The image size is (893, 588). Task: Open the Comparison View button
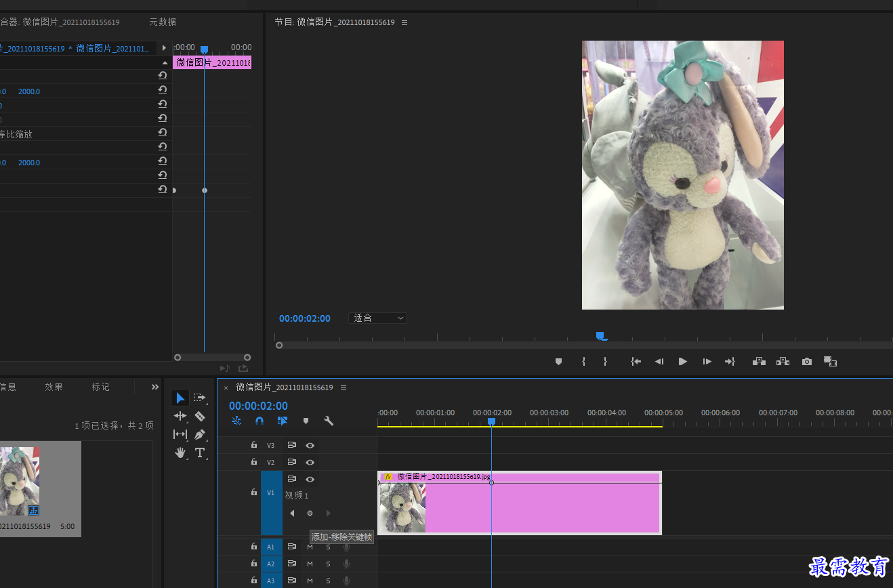pyautogui.click(x=831, y=362)
